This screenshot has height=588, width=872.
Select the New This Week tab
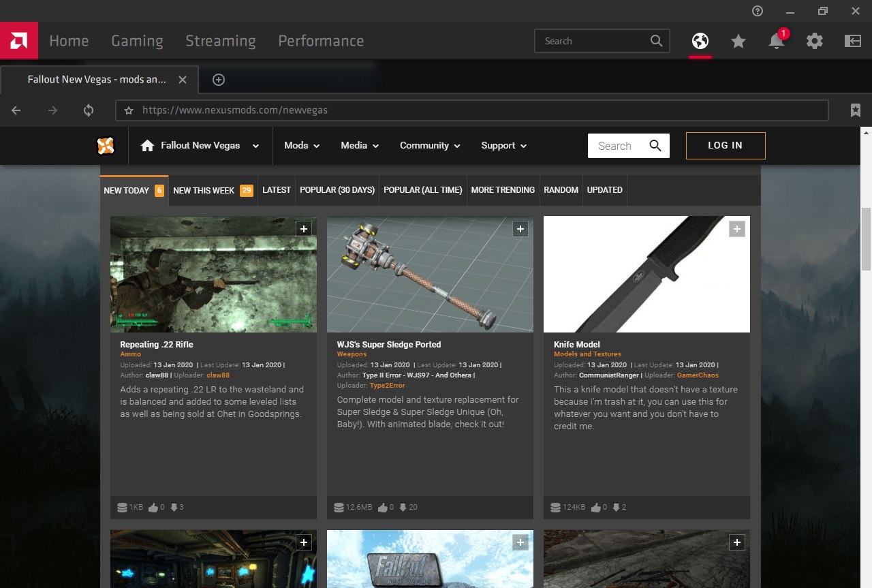click(213, 190)
